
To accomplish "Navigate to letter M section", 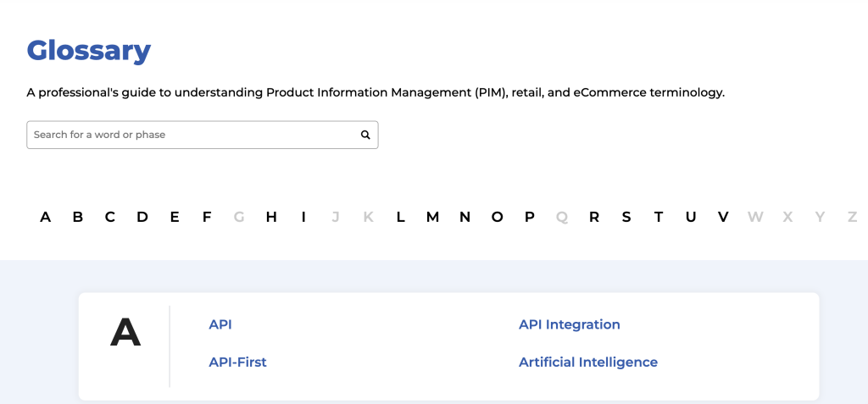I will [432, 217].
